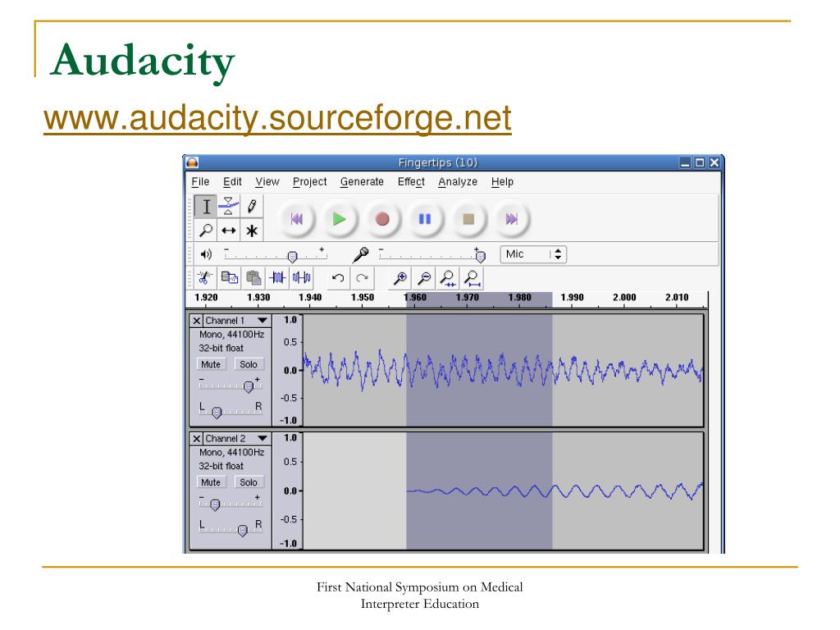Fit selection in window zoom icon
The height and width of the screenshot is (630, 840).
click(448, 277)
